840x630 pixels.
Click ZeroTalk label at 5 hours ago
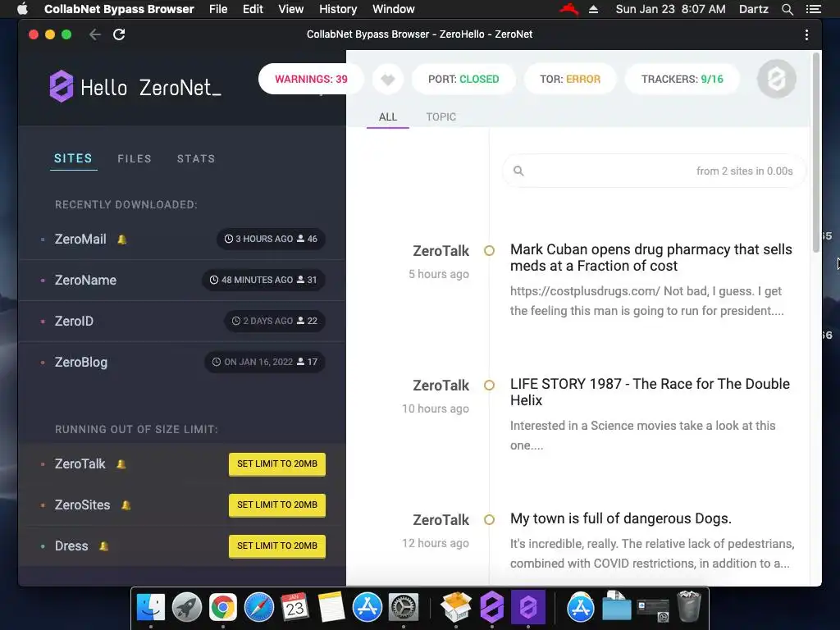(x=441, y=251)
